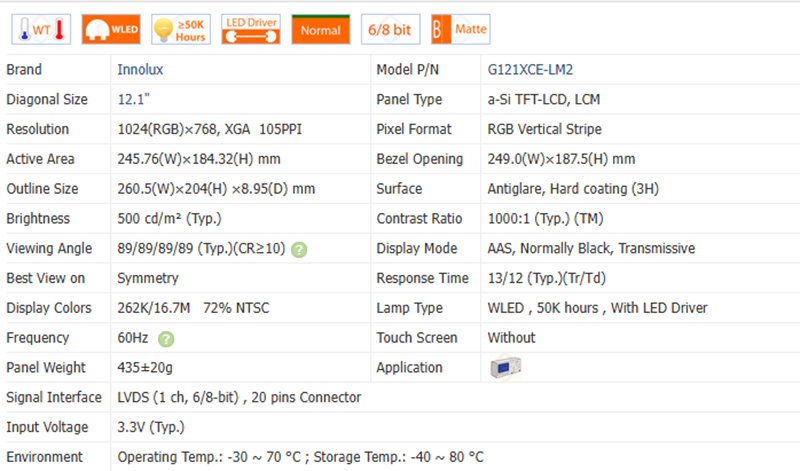800x471 pixels.
Task: Select the 260.5(W)×204(H) ×8.95(D) mm outline size
Action: pos(216,189)
